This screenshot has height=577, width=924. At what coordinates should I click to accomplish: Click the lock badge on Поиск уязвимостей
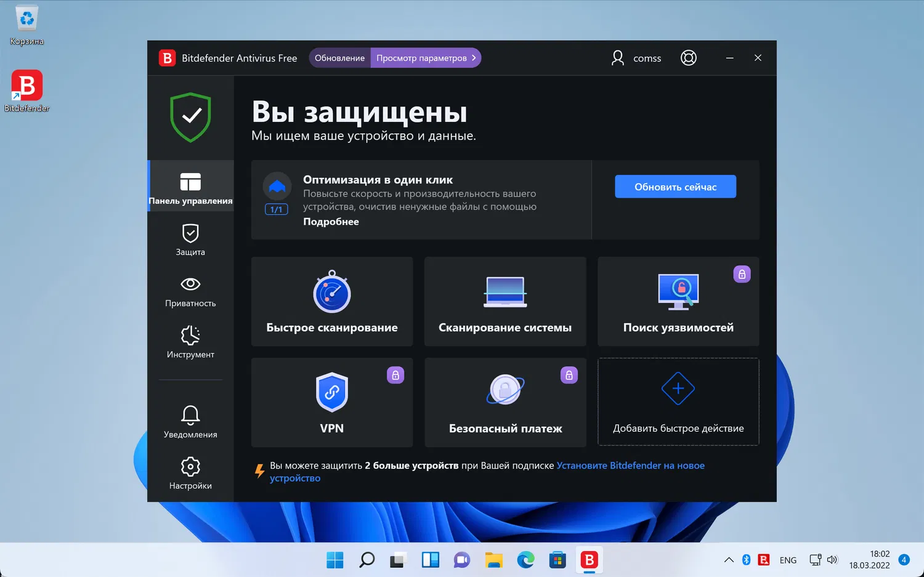tap(742, 275)
